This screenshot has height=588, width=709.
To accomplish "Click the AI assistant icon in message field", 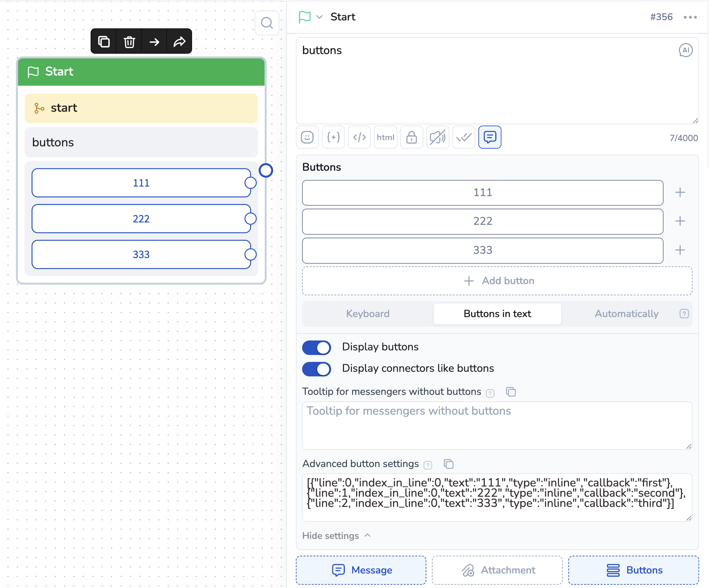I will click(x=685, y=50).
